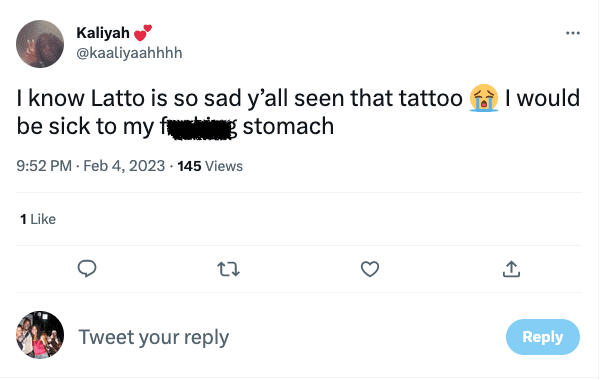Submit with the blue Reply button
The image size is (602, 380).
542,337
